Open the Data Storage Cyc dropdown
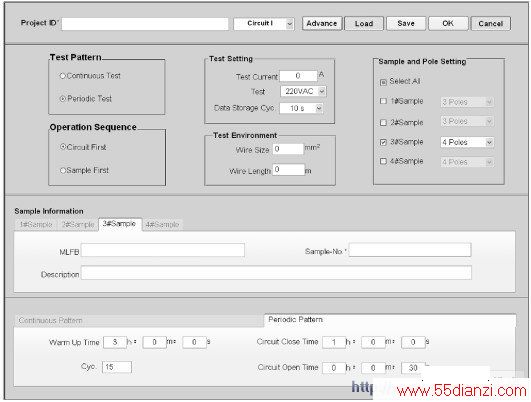Viewport: 531px width, 402px height. [x=301, y=108]
